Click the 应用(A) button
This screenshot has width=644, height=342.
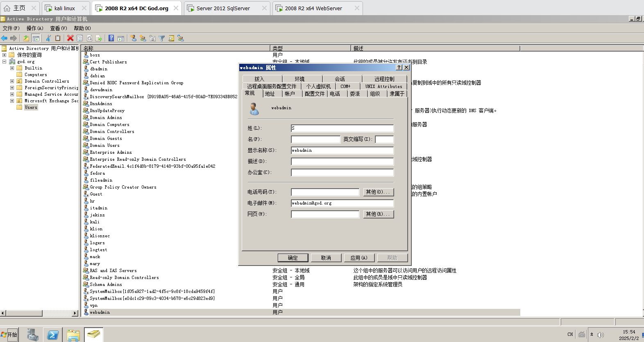359,258
